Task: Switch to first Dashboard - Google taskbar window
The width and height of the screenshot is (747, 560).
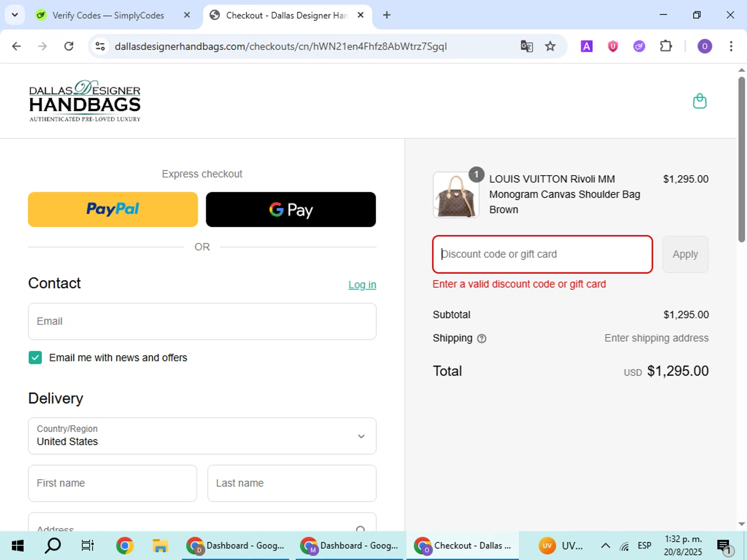Action: [x=236, y=546]
